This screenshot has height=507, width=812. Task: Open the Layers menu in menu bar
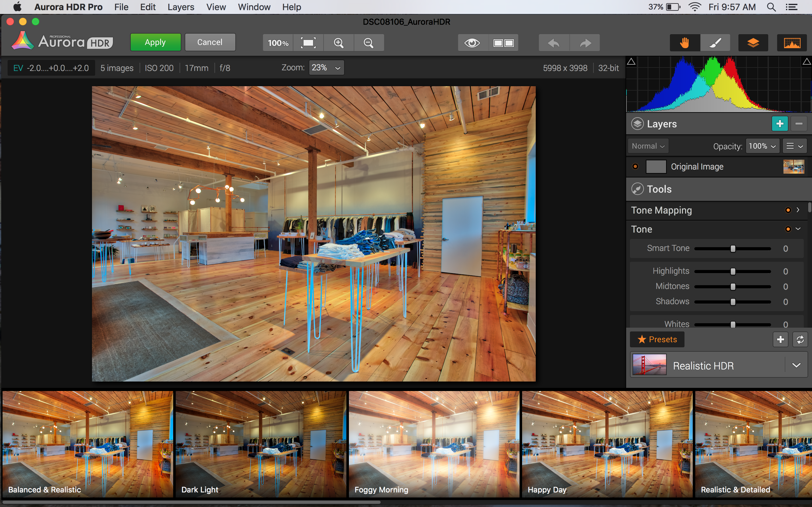pyautogui.click(x=180, y=7)
